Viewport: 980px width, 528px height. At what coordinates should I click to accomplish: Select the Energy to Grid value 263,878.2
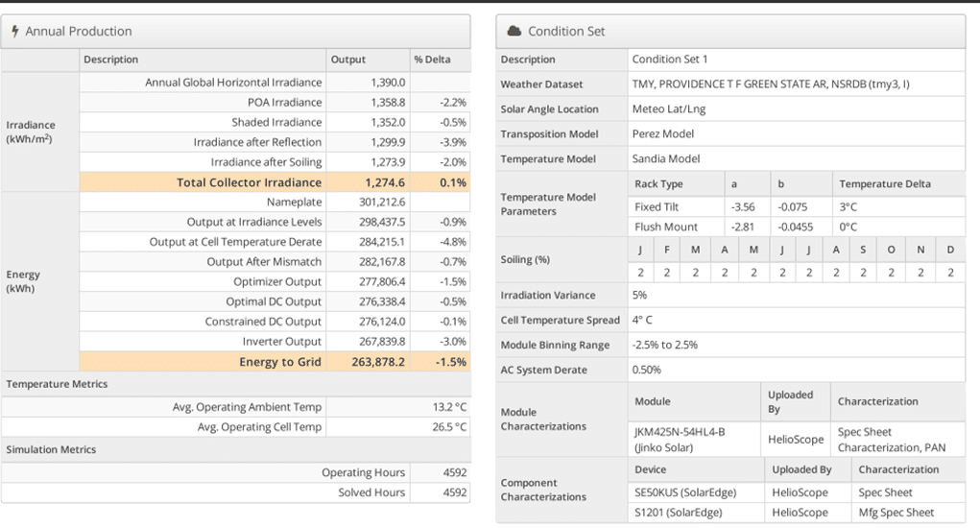coord(378,362)
